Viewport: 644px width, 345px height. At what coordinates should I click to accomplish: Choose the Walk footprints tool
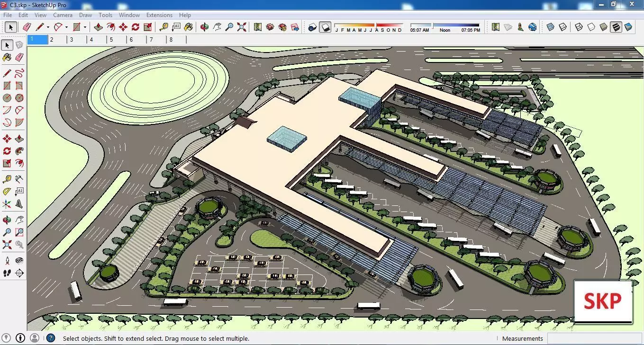7,273
